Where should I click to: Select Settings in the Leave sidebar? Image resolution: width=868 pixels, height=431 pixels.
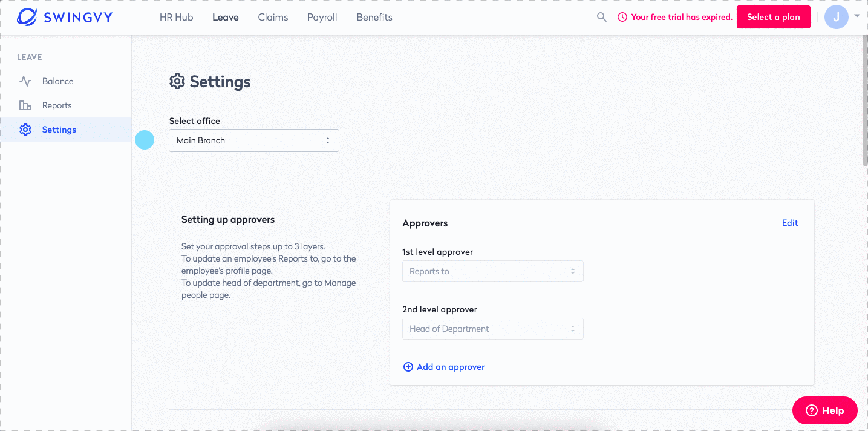click(x=65, y=130)
